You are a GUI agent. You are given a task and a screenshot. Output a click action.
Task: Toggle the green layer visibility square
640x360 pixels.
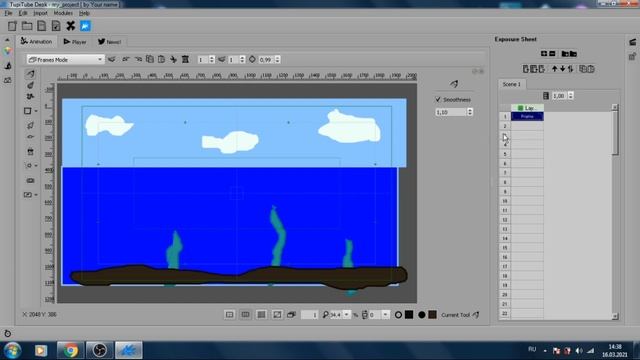pos(520,108)
